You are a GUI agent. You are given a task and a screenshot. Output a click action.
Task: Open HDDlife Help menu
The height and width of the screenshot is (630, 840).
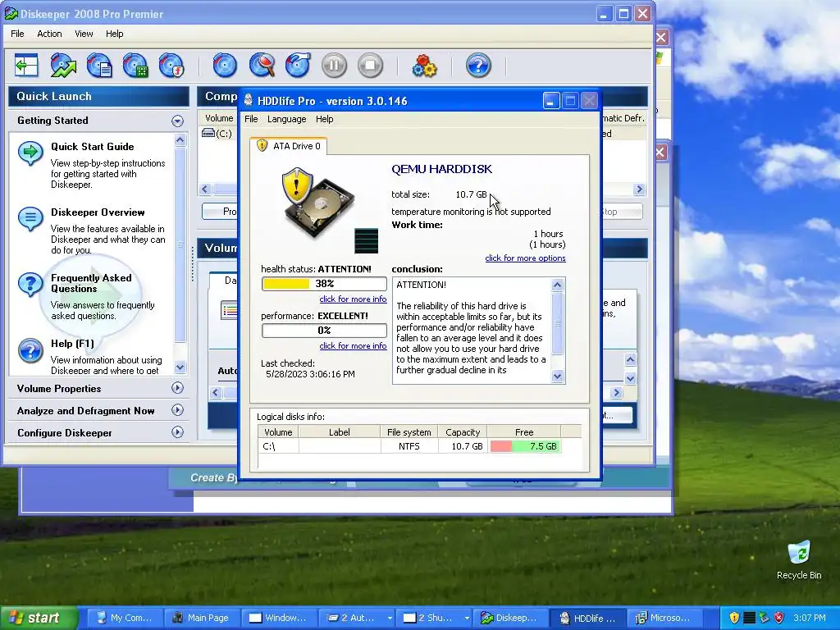[324, 119]
